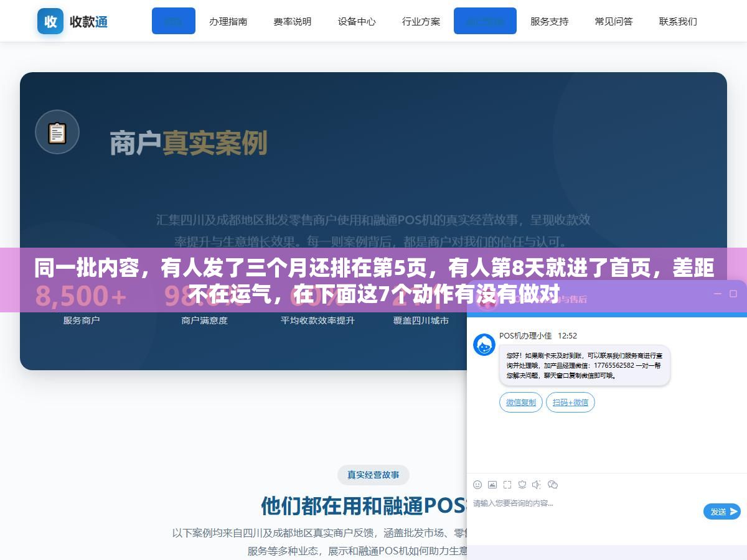Screen dimensions: 747x560
Task: Click the 他们都在用和融通POS heading
Action: [x=364, y=505]
